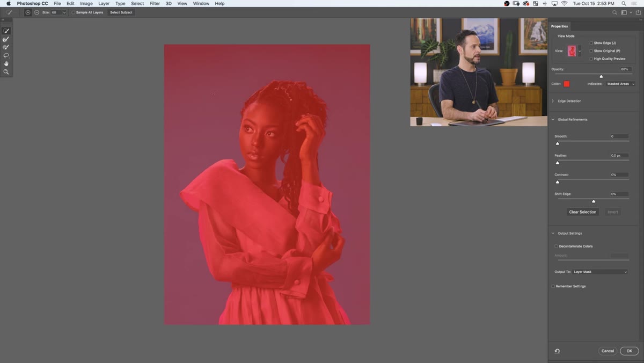Viewport: 644px width, 363px height.
Task: Enable High Quality Preview checkbox
Action: [x=591, y=59]
